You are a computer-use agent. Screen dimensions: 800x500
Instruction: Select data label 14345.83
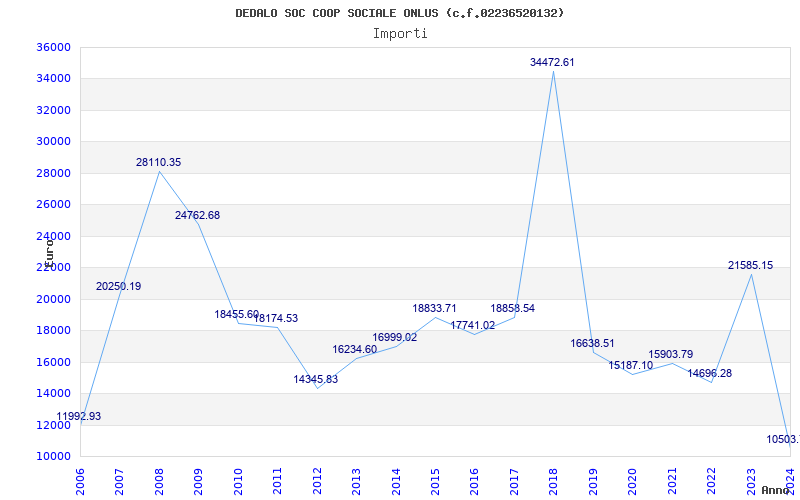coord(315,379)
